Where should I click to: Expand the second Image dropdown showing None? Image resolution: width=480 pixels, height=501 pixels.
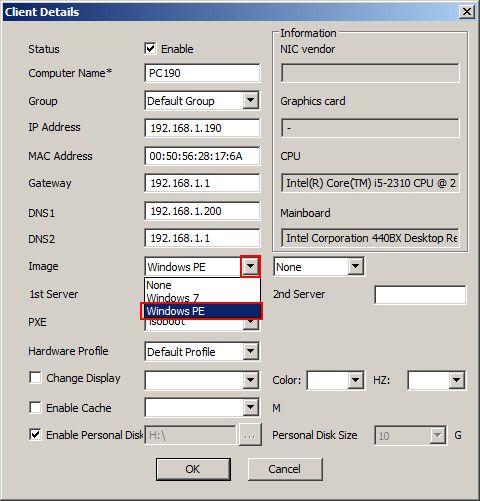355,266
